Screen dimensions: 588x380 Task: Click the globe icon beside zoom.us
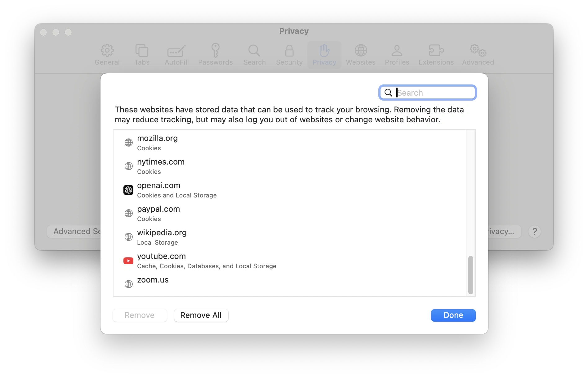tap(128, 284)
